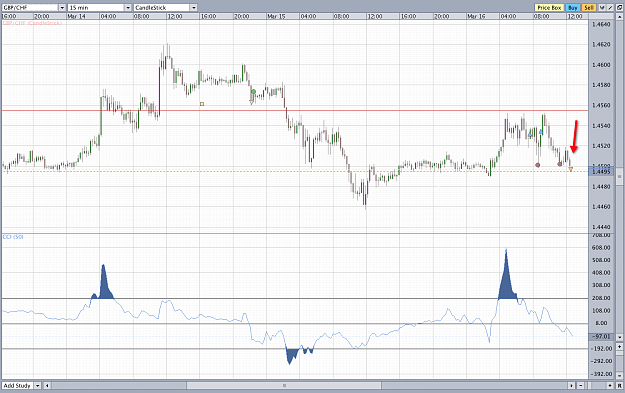
Task: Click the 1.4600 price axis label
Action: (601, 65)
